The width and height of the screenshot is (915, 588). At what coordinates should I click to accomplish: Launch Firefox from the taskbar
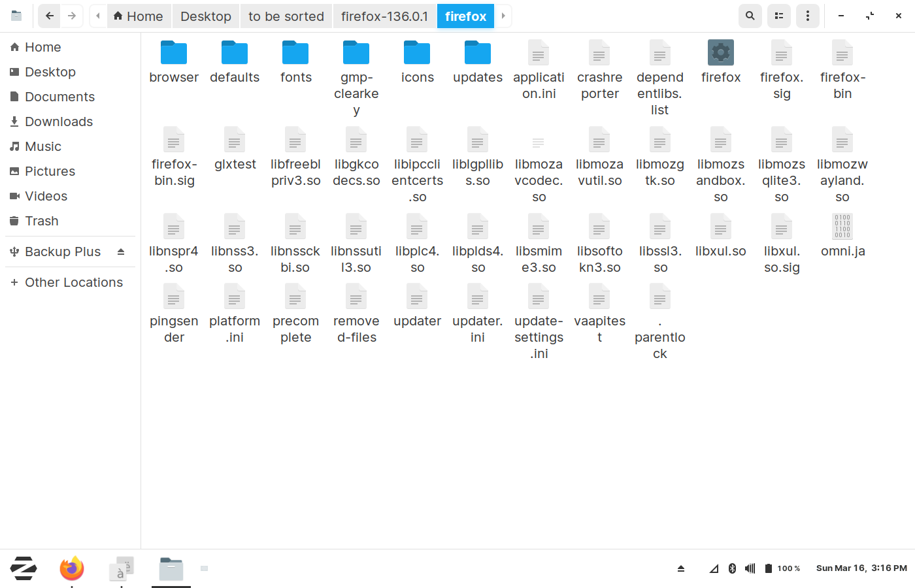72,568
